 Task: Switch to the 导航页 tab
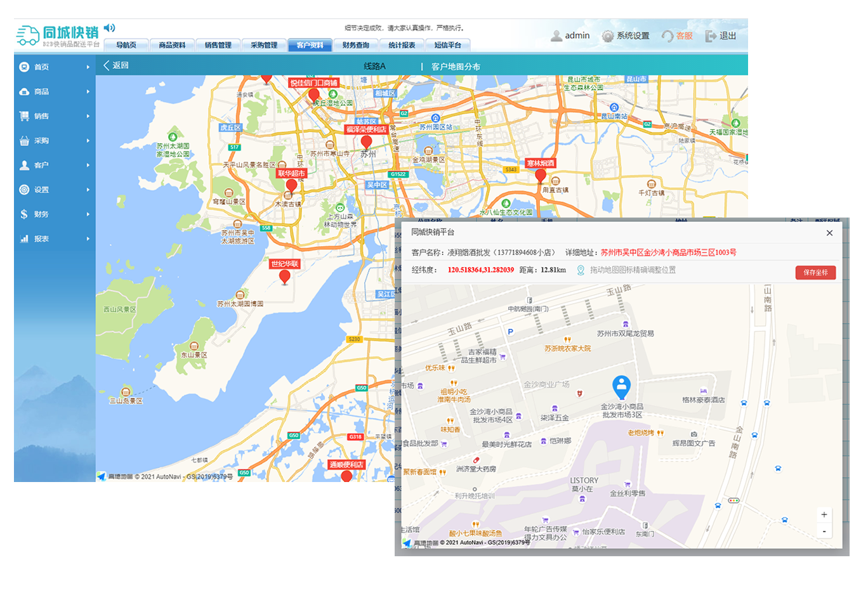point(126,45)
